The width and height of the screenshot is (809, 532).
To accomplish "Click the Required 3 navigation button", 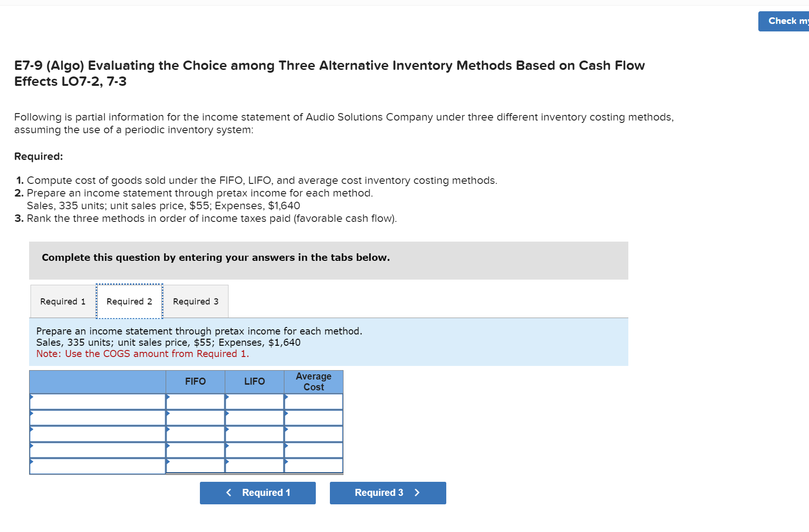I will tap(388, 493).
